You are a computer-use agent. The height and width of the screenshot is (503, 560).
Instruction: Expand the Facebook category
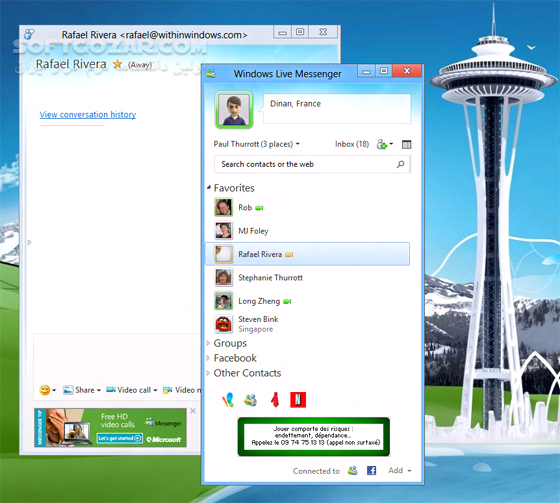(208, 358)
